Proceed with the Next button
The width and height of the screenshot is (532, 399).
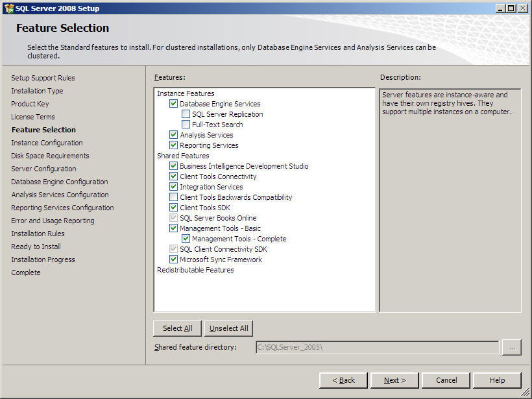(x=394, y=380)
